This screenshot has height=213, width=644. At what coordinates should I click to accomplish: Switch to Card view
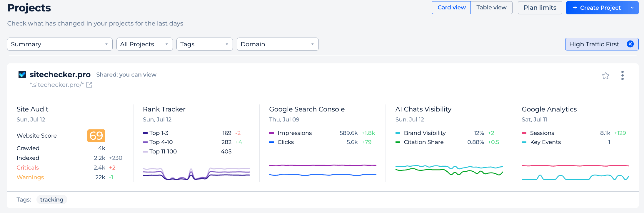(x=451, y=8)
